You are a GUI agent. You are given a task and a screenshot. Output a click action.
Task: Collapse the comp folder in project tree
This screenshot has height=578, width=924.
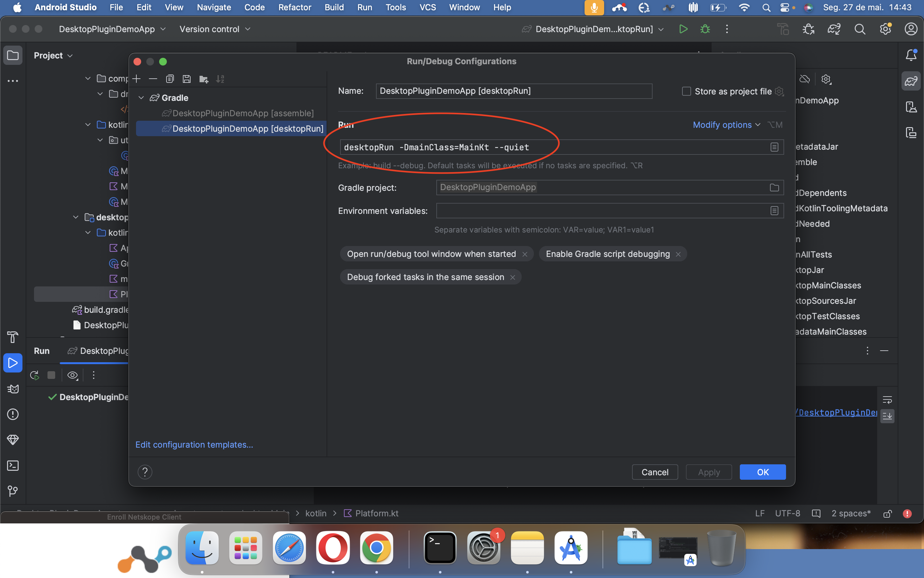[88, 78]
